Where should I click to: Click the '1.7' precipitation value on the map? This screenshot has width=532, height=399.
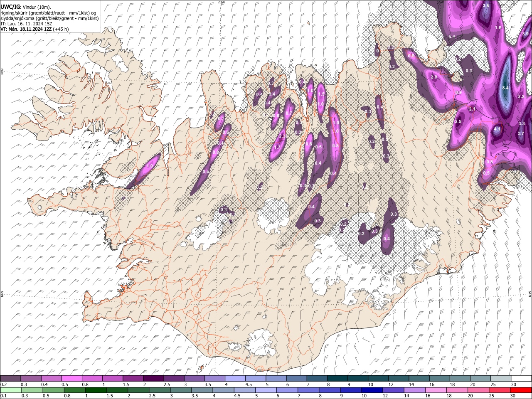[x=278, y=147]
